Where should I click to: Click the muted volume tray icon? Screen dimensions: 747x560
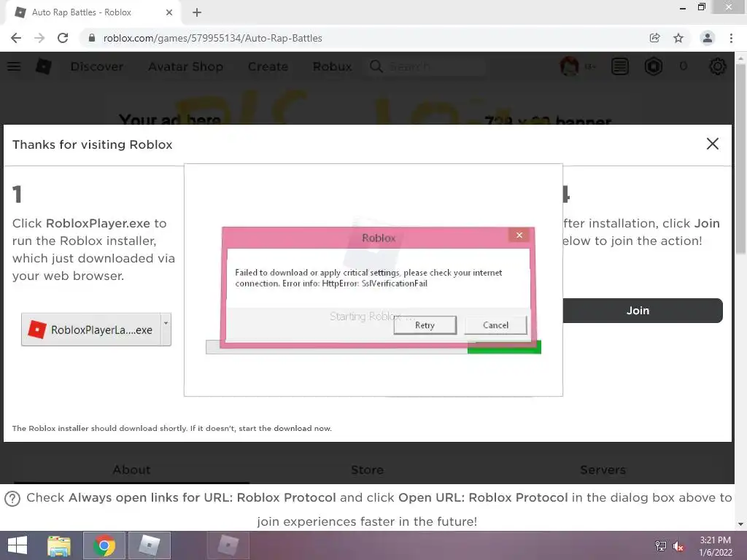point(678,546)
